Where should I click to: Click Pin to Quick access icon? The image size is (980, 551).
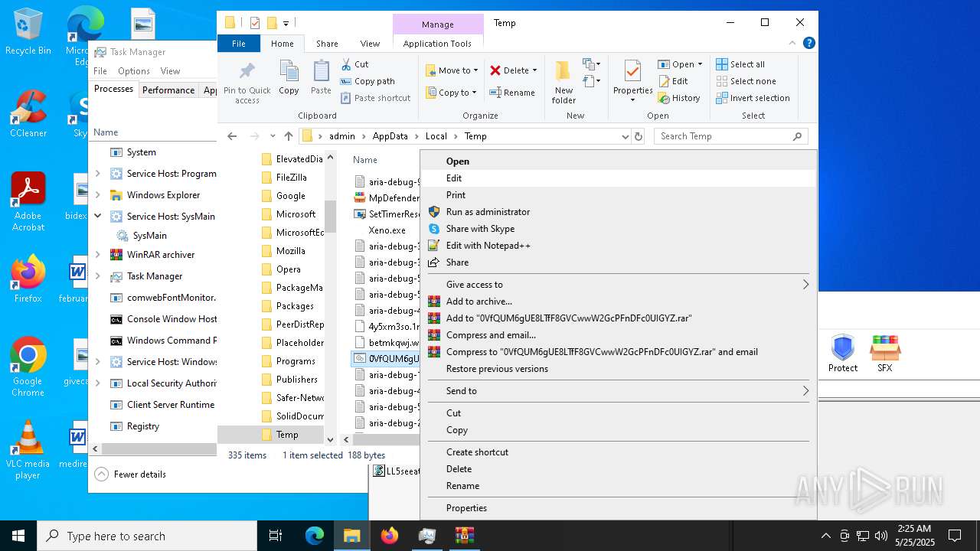[x=247, y=83]
